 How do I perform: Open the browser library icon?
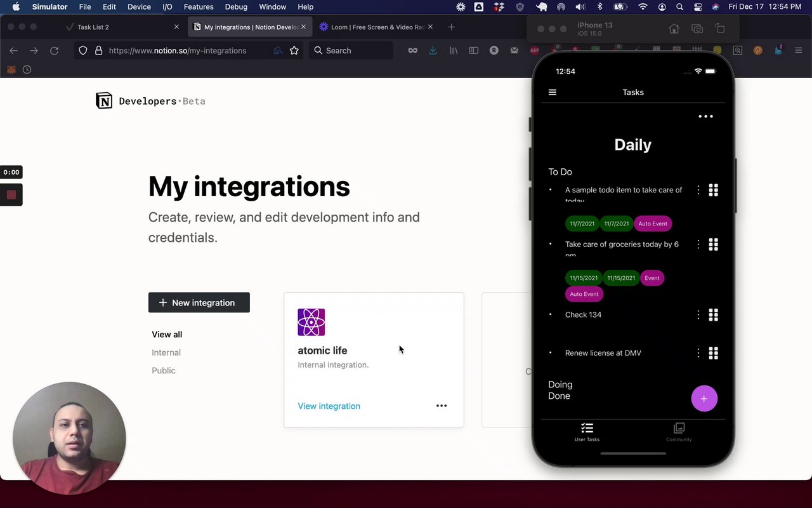454,51
